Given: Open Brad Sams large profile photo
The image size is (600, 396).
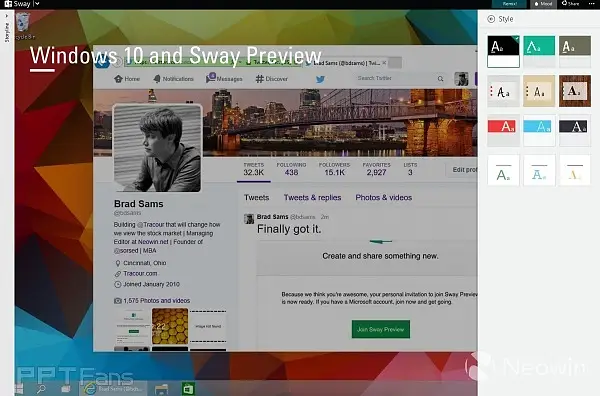Looking at the screenshot, I should coord(157,148).
